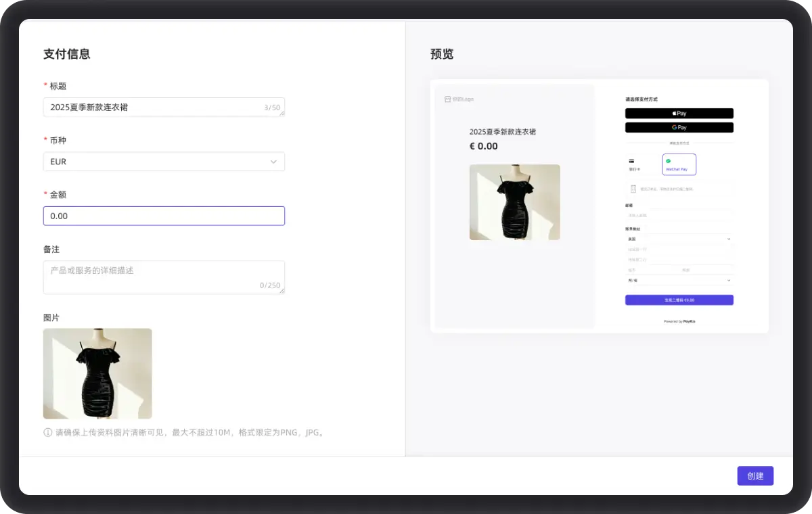Expand the 州/省 state dropdown in preview

(x=679, y=280)
